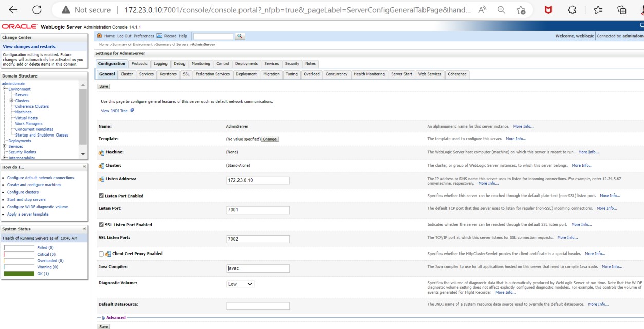
Task: Click the console search text box
Action: click(x=213, y=36)
